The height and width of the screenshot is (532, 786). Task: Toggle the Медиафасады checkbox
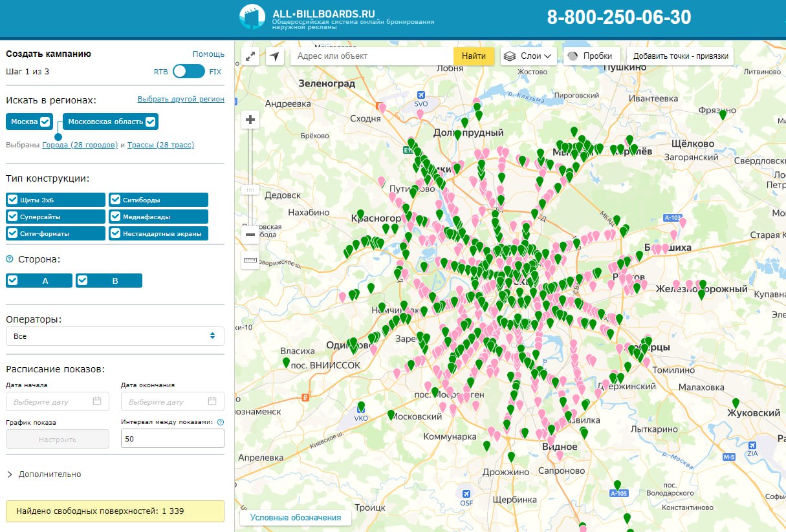[115, 217]
